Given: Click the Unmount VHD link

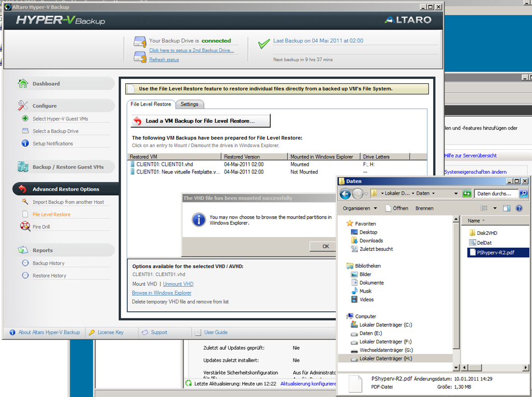Looking at the screenshot, I should tap(178, 284).
